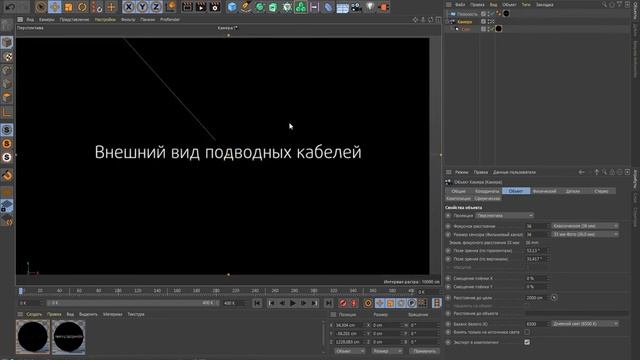Add a camera with the camera icon

(x=356, y=7)
